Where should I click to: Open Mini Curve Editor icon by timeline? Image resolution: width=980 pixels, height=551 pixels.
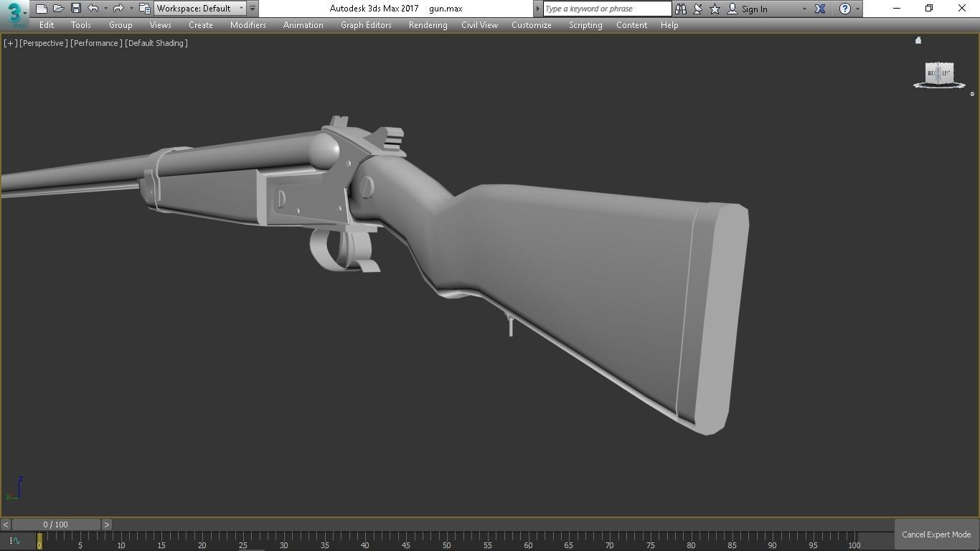point(15,541)
